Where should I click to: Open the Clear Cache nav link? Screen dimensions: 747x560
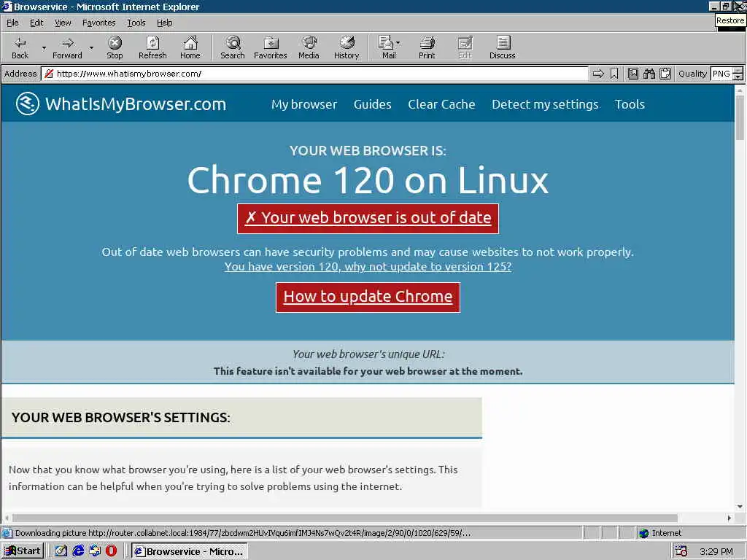[441, 104]
